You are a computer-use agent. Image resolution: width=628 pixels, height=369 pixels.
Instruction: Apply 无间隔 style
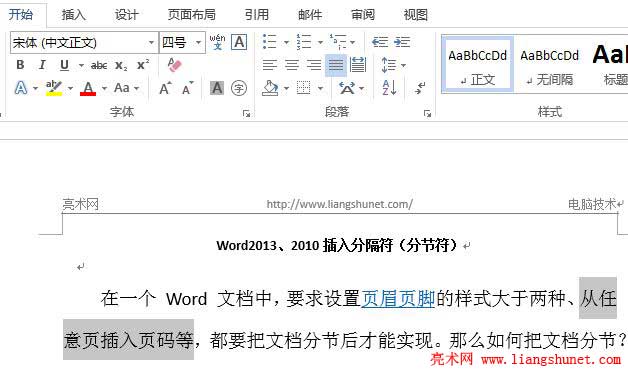click(x=550, y=65)
